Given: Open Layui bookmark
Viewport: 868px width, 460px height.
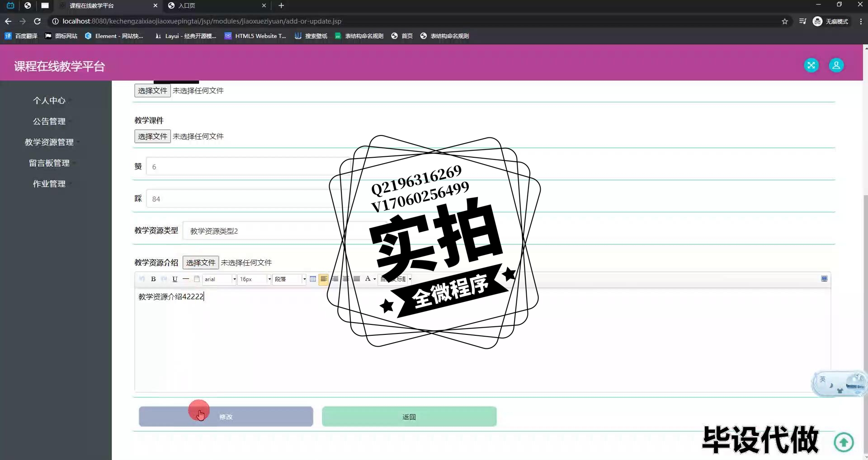Looking at the screenshot, I should click(185, 36).
